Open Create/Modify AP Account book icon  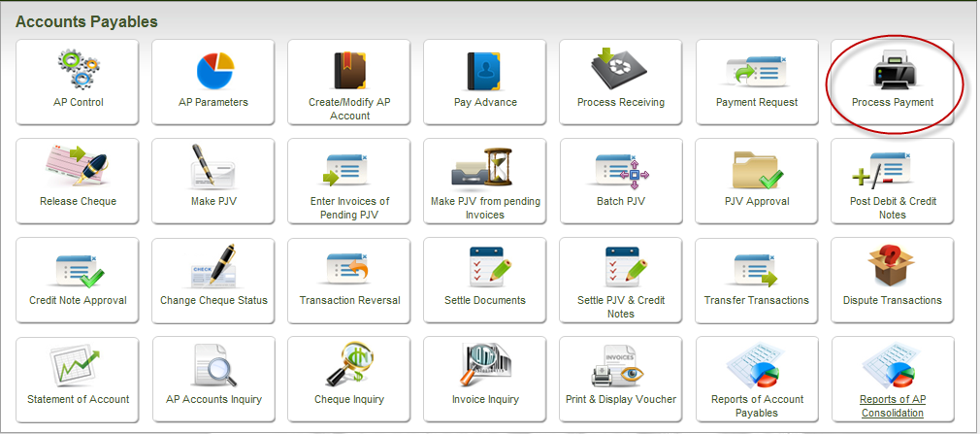point(349,69)
